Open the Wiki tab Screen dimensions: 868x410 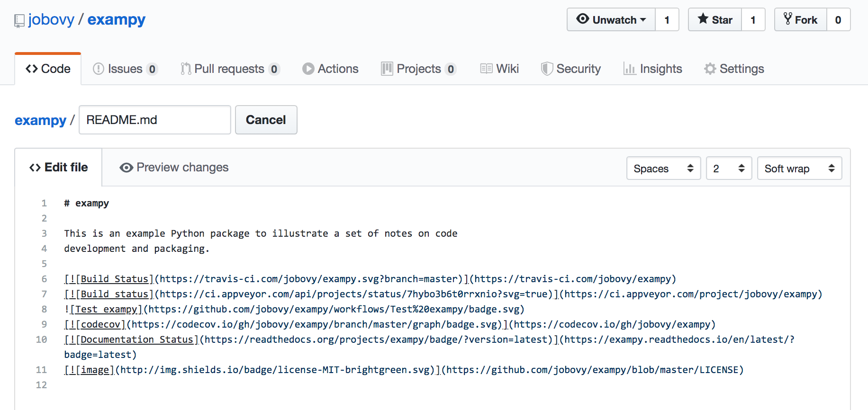(499, 69)
